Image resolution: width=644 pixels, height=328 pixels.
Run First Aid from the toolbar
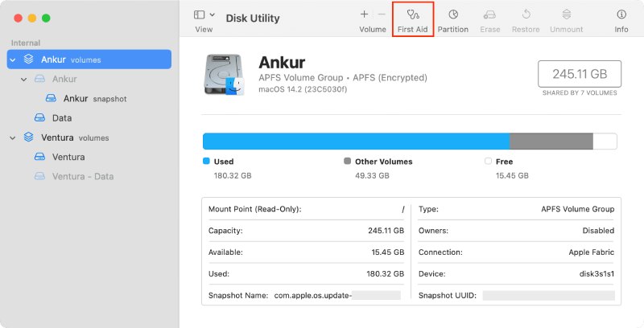pos(413,14)
